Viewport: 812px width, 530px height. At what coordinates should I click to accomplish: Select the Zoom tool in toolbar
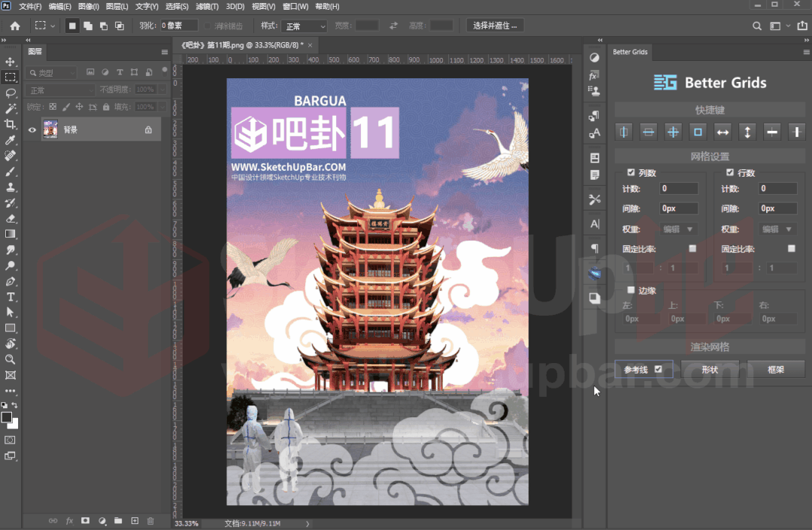(11, 359)
